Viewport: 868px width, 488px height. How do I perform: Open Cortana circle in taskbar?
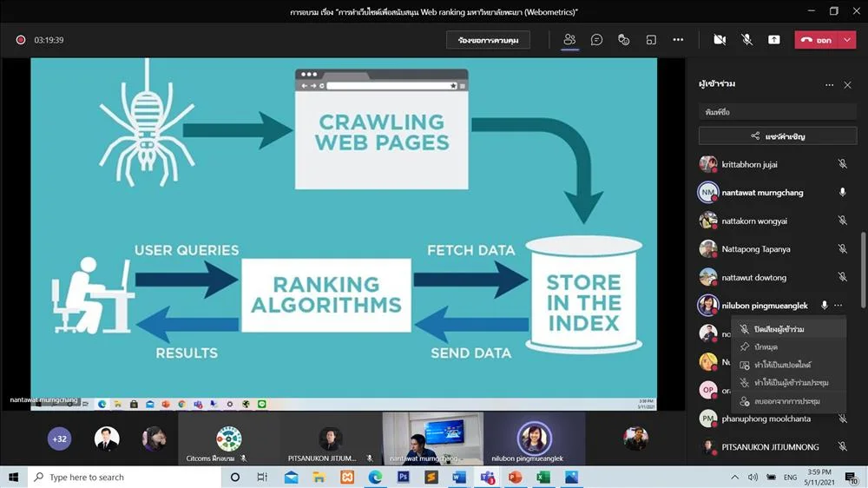(234, 477)
